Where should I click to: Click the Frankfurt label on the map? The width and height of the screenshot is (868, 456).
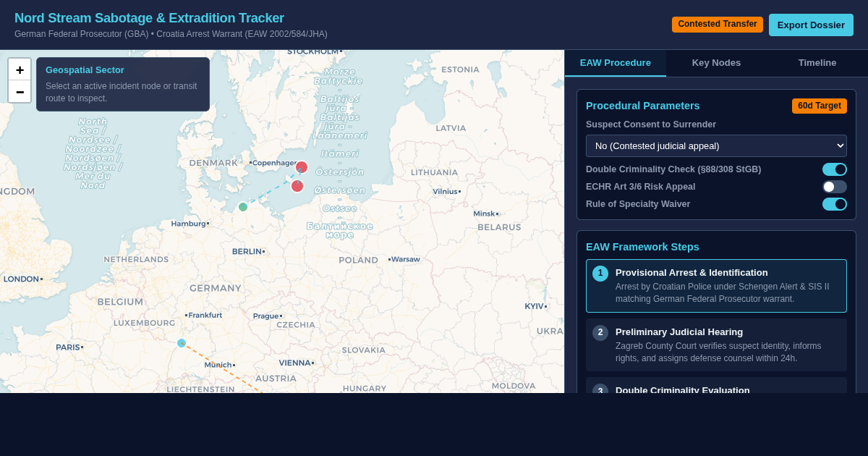[x=205, y=315]
